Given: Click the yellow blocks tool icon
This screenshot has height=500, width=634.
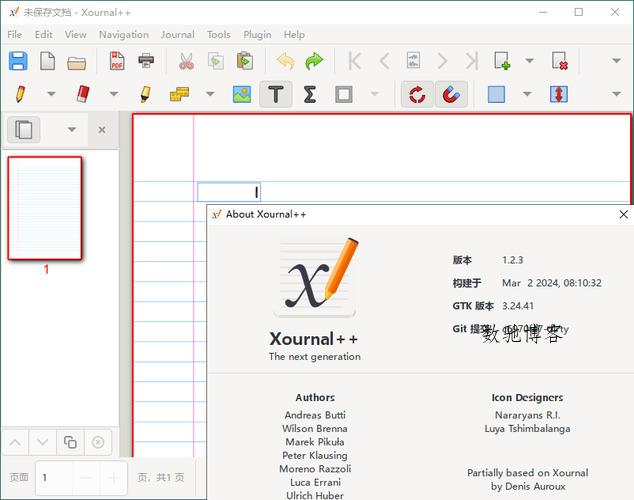Looking at the screenshot, I should tap(180, 94).
